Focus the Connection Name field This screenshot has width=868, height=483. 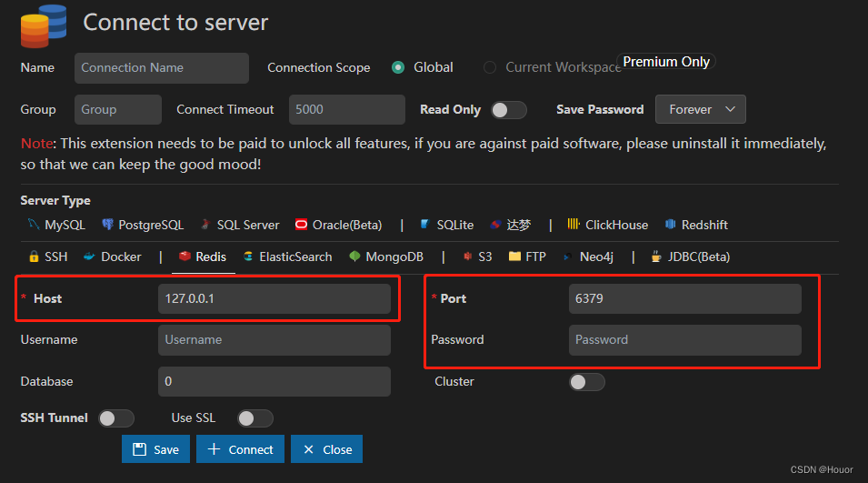(162, 68)
